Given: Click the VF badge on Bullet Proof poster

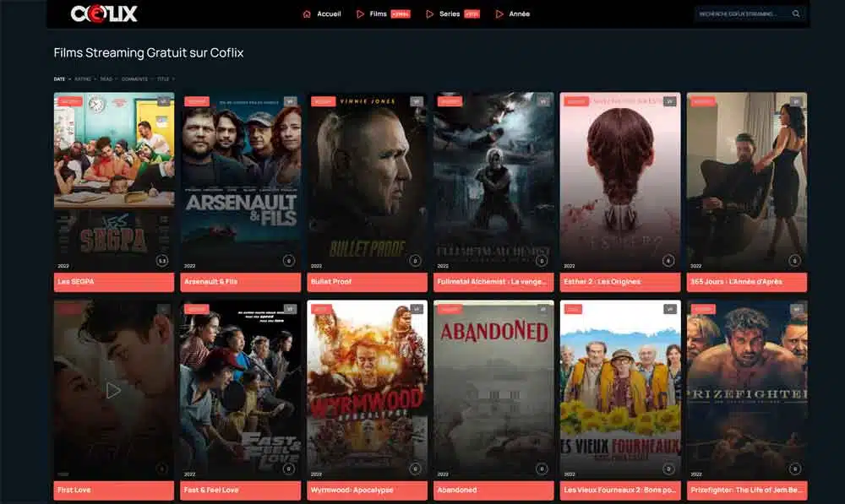Looking at the screenshot, I should [x=417, y=101].
